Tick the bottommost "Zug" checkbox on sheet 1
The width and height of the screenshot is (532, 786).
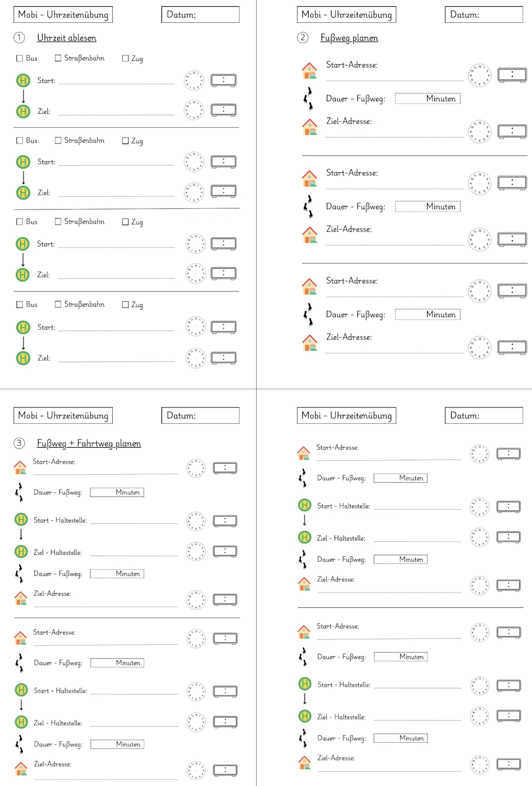point(125,305)
